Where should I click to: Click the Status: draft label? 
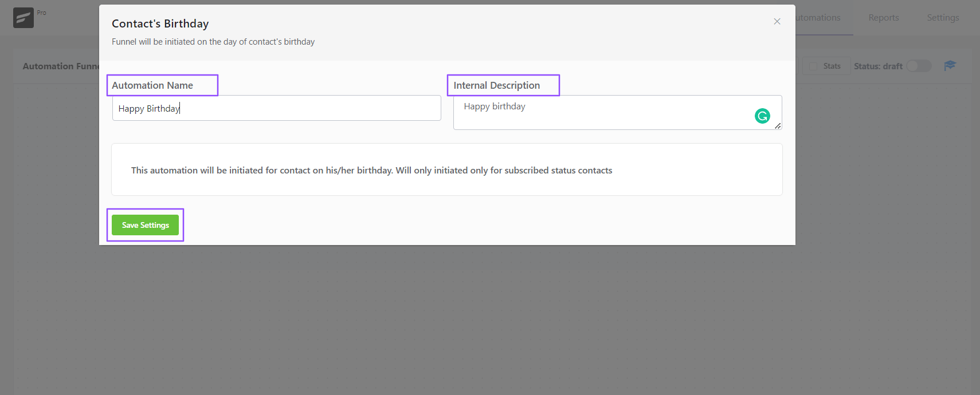[878, 66]
